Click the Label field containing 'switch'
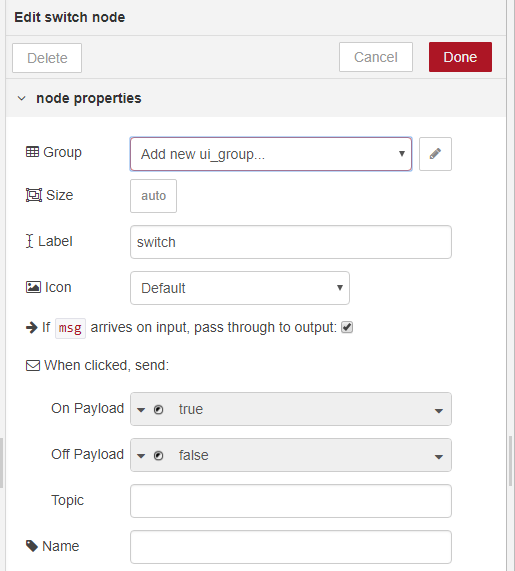 pos(291,242)
